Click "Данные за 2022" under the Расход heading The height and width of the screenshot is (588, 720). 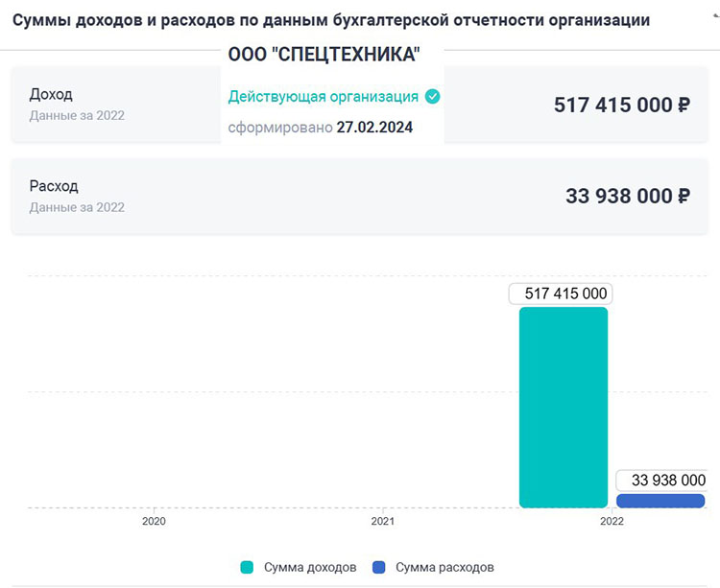(77, 207)
